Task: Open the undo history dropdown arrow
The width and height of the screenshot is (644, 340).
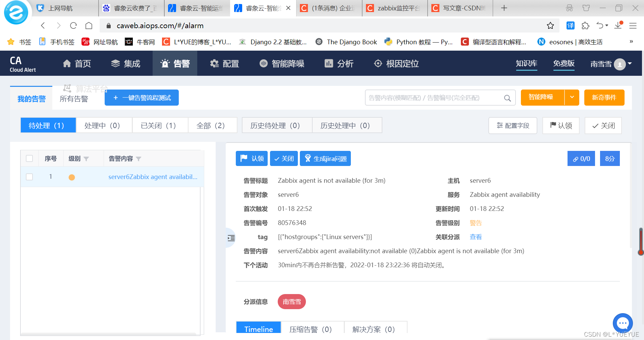Action: tap(607, 25)
